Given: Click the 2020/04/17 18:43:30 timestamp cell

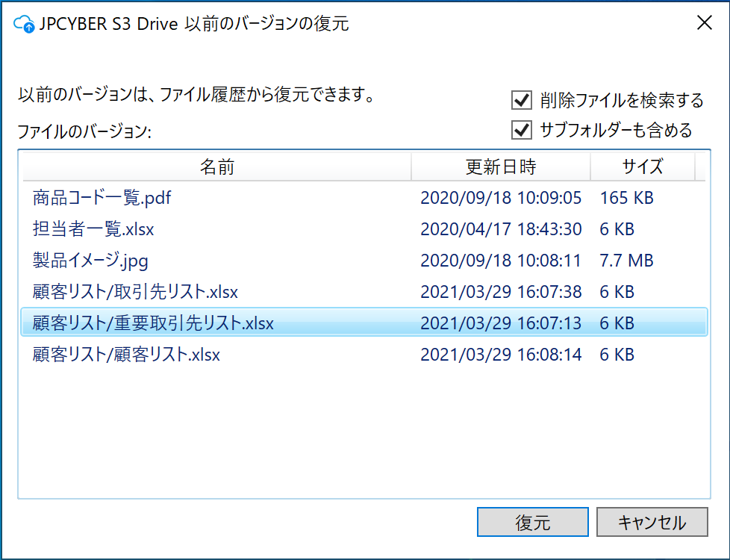Looking at the screenshot, I should pos(500,229).
